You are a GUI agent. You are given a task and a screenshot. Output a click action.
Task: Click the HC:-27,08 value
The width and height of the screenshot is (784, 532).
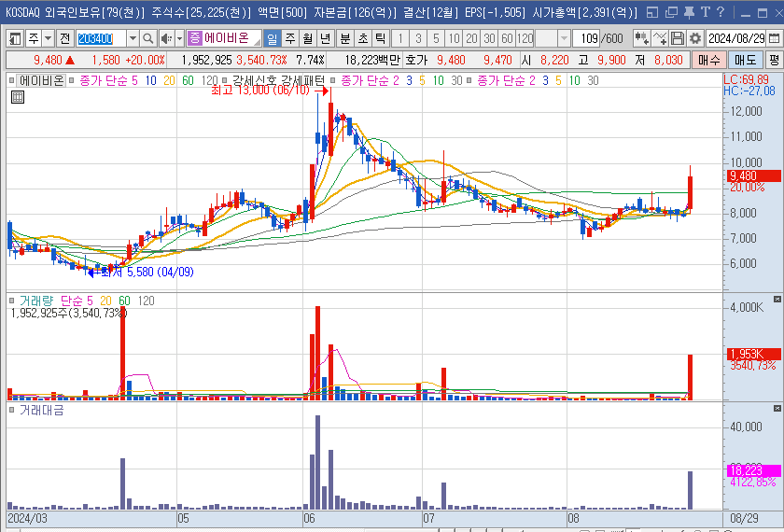(x=749, y=91)
